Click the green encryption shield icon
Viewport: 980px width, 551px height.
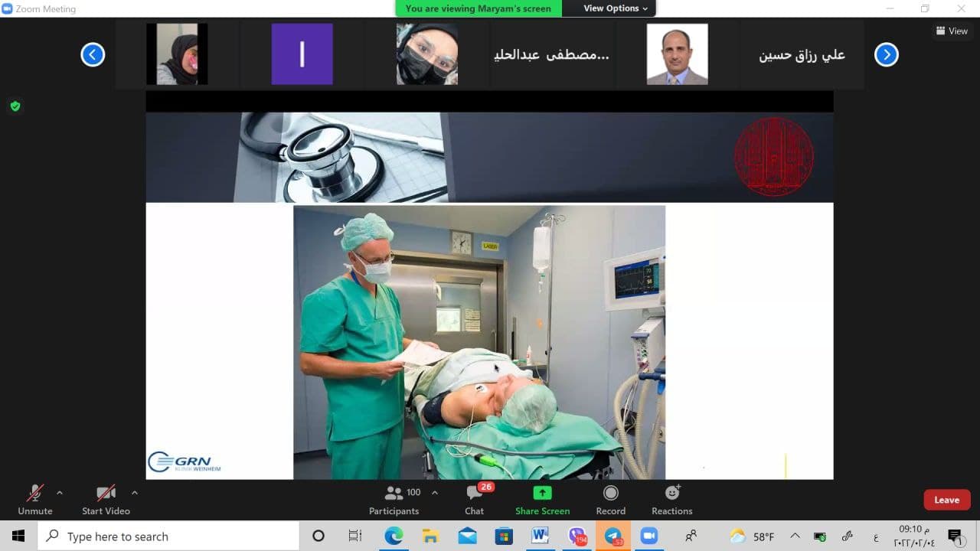click(15, 106)
